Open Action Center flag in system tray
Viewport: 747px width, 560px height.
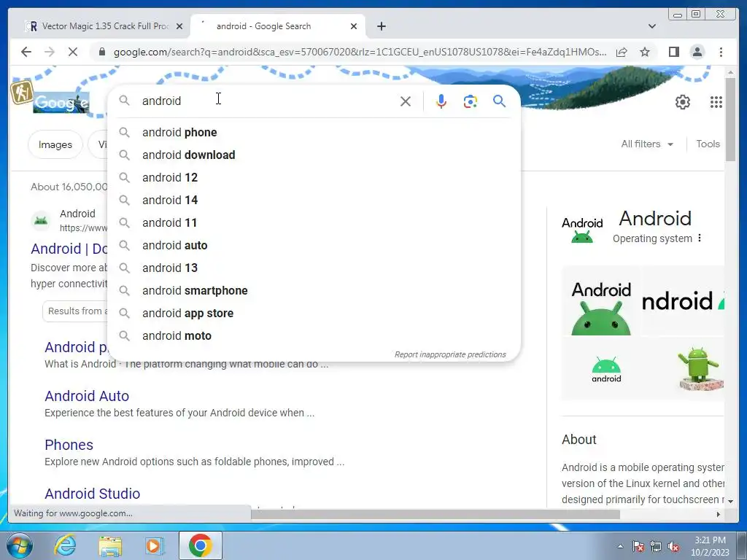pyautogui.click(x=638, y=546)
